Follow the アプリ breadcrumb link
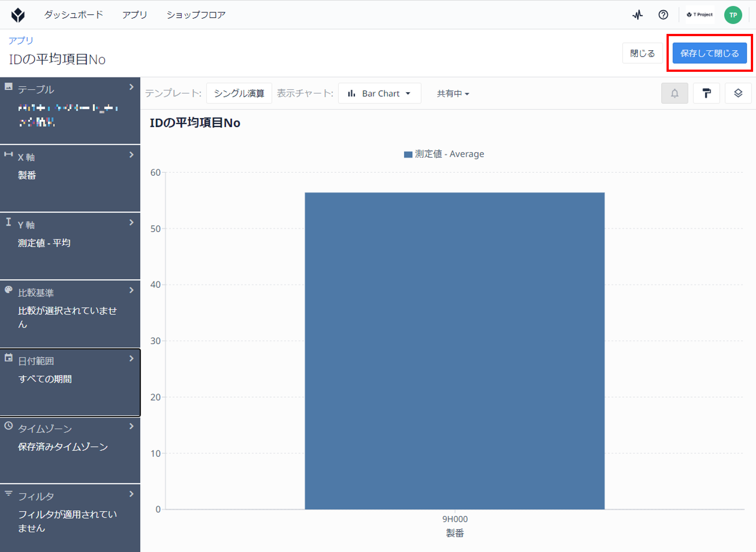This screenshot has height=552, width=756. 21,40
